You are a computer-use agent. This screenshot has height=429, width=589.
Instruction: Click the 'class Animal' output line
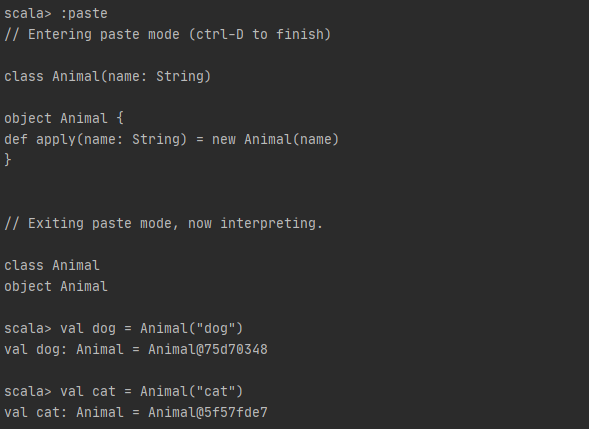pos(52,266)
